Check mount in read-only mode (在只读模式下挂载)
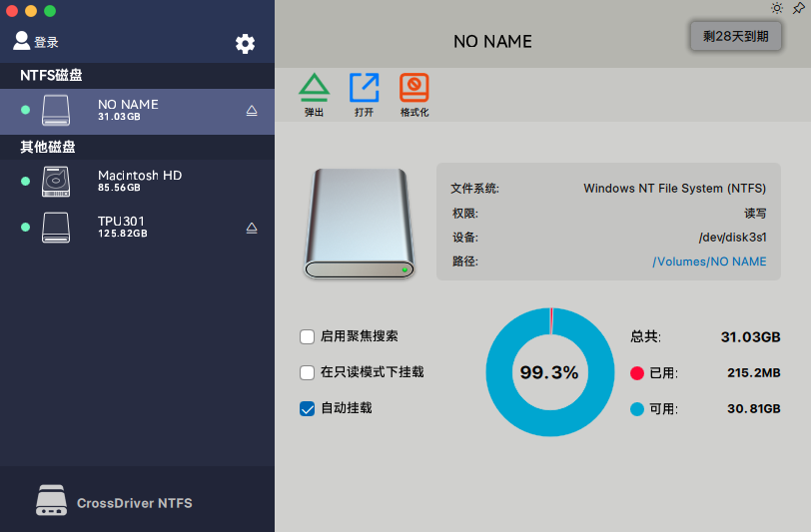Viewport: 811px width, 532px height. pyautogui.click(x=308, y=372)
